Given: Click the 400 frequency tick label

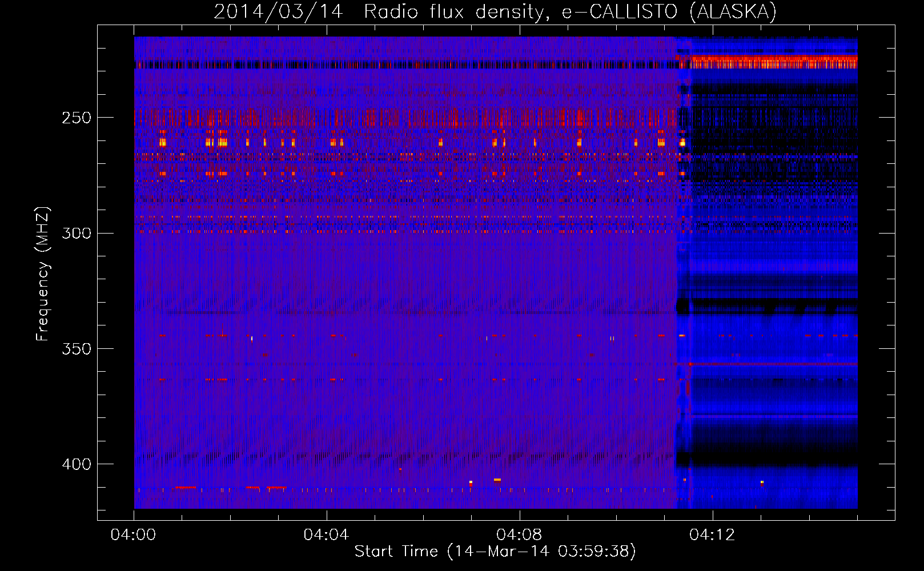Looking at the screenshot, I should 77,464.
